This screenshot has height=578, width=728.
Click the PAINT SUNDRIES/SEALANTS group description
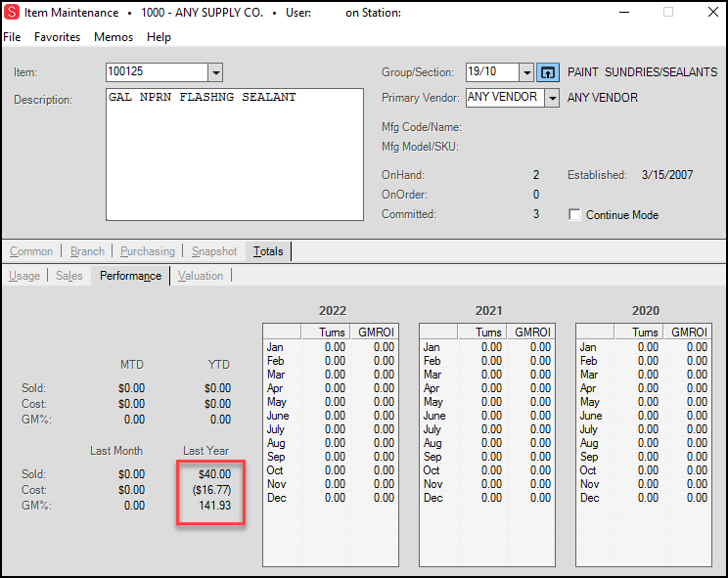coord(642,72)
